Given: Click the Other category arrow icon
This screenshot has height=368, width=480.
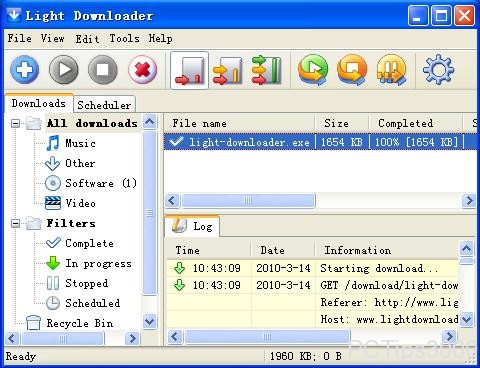Looking at the screenshot, I should [x=53, y=163].
